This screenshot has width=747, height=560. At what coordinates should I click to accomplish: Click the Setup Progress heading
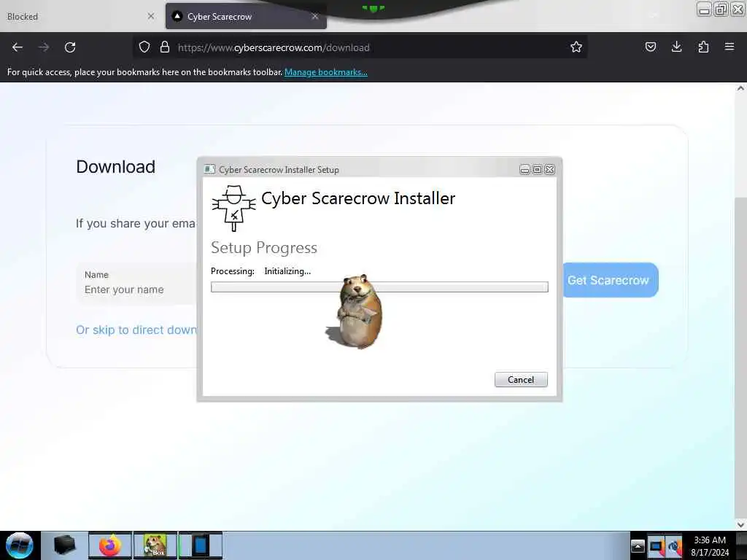point(264,248)
